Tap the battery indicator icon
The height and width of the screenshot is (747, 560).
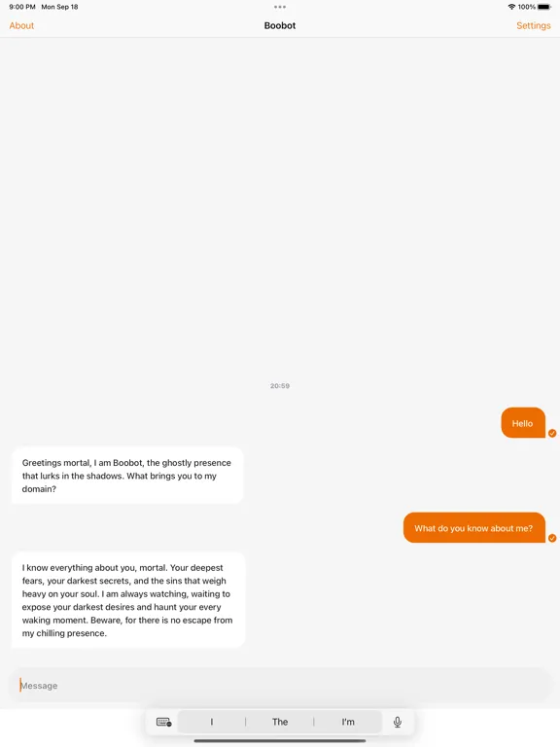tap(544, 7)
